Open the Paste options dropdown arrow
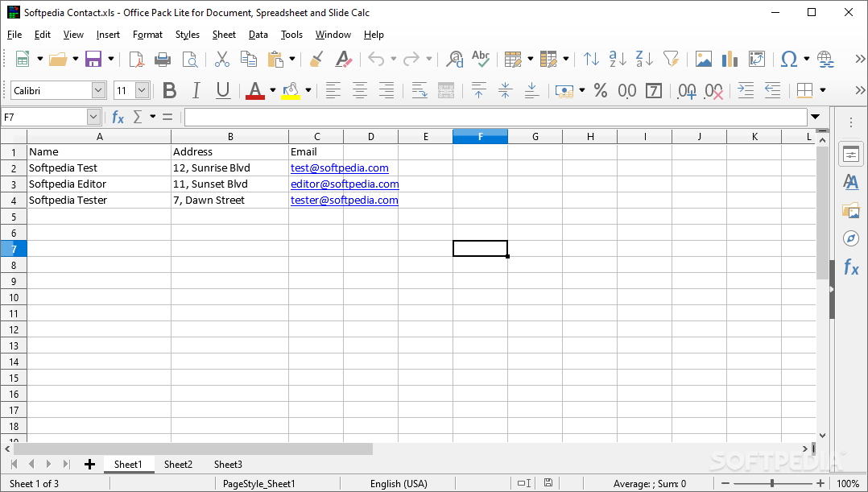This screenshot has width=868, height=492. 291,59
